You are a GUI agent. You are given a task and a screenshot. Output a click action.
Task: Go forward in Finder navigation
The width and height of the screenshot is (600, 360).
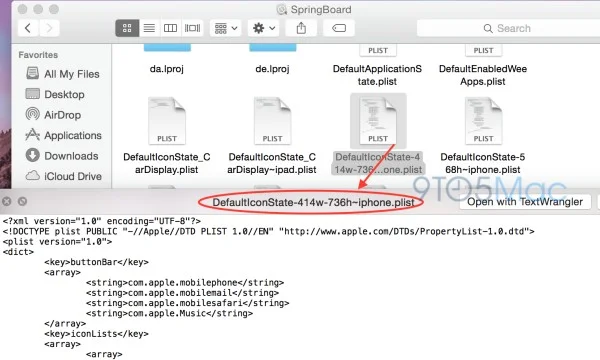(x=49, y=28)
